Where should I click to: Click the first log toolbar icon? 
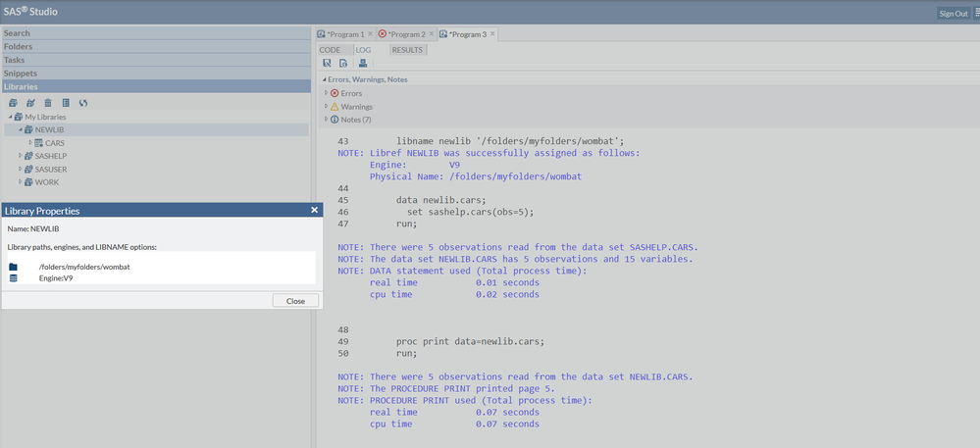pos(328,64)
